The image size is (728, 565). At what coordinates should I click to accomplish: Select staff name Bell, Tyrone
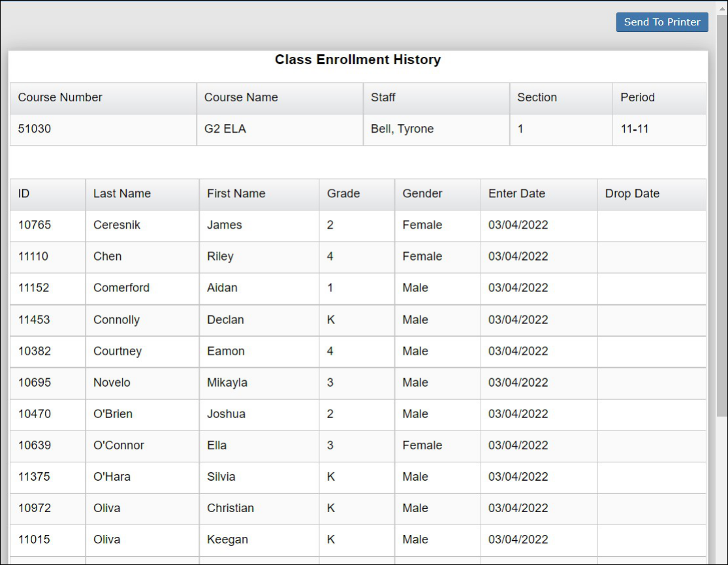click(x=402, y=129)
